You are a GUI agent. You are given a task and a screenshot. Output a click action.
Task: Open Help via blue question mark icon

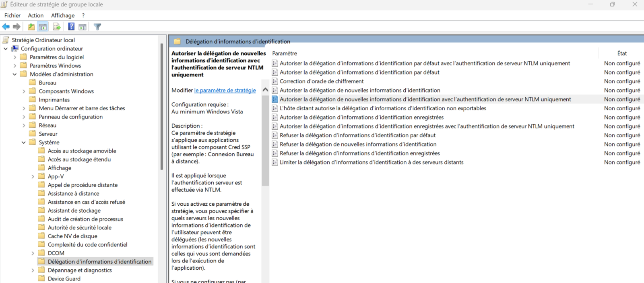pos(71,27)
